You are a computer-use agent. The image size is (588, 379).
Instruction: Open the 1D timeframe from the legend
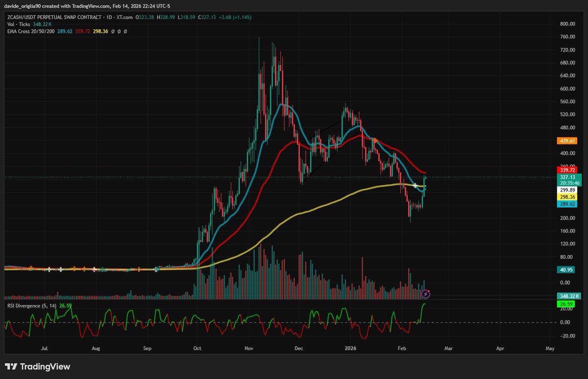click(109, 17)
